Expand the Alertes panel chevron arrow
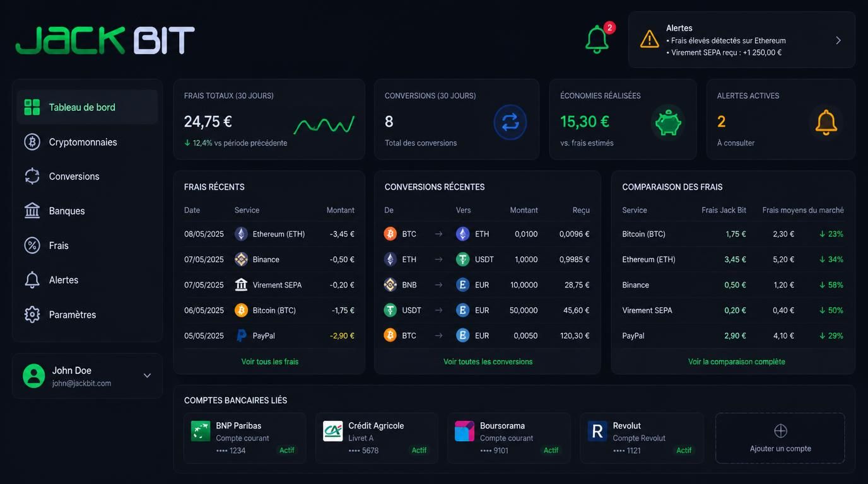 click(838, 40)
